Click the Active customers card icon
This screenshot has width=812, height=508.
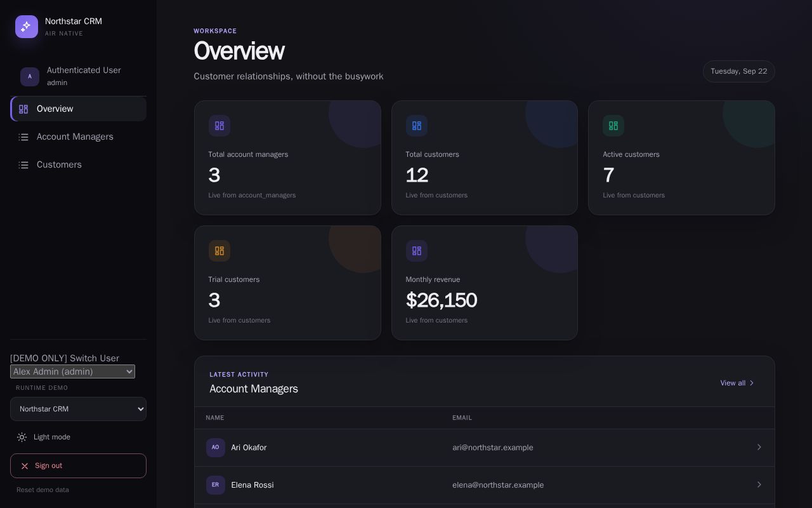tap(613, 126)
